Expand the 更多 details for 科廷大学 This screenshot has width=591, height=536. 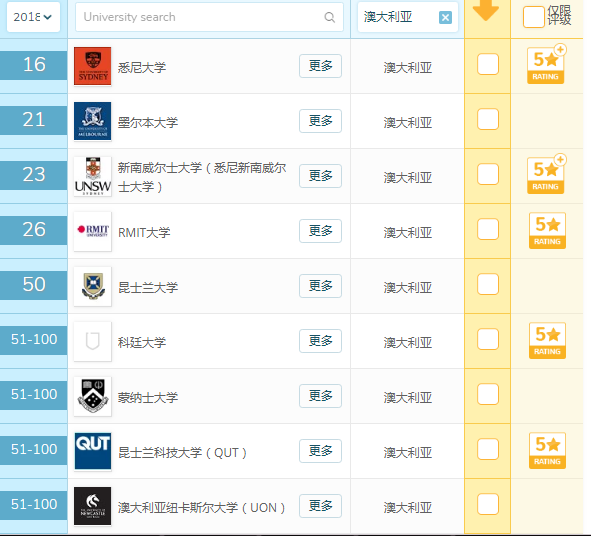tap(320, 341)
